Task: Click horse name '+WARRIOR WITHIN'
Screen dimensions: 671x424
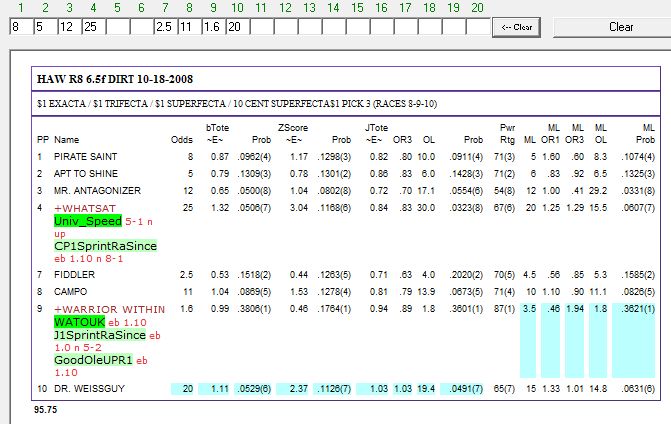Action: point(109,309)
